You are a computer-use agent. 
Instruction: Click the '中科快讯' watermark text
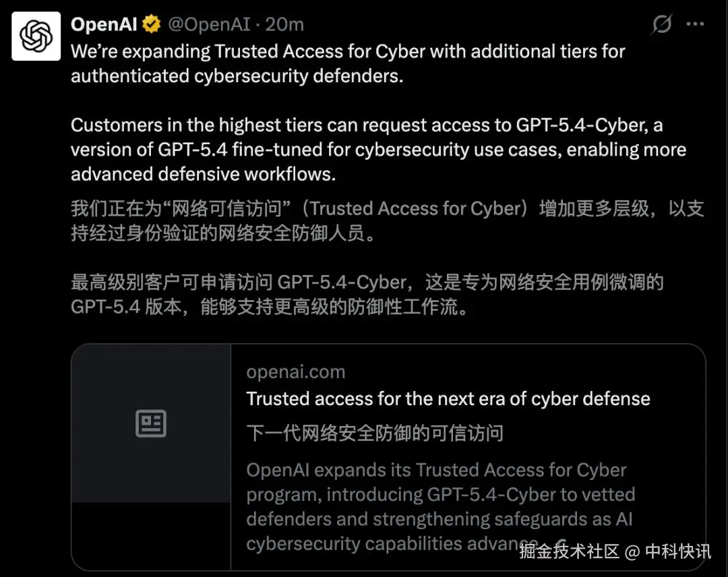tap(677, 551)
